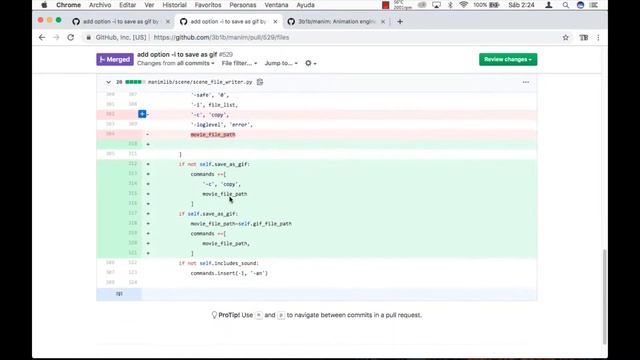Open Spotlight search magnifier
This screenshot has height=360, width=640.
point(565,5)
